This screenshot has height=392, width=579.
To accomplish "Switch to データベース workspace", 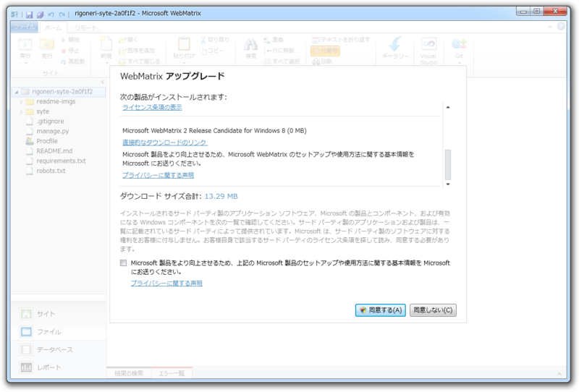I will click(x=55, y=349).
